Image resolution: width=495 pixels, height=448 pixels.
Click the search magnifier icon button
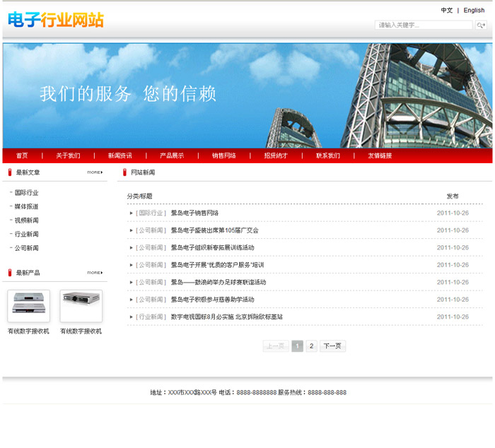481,25
